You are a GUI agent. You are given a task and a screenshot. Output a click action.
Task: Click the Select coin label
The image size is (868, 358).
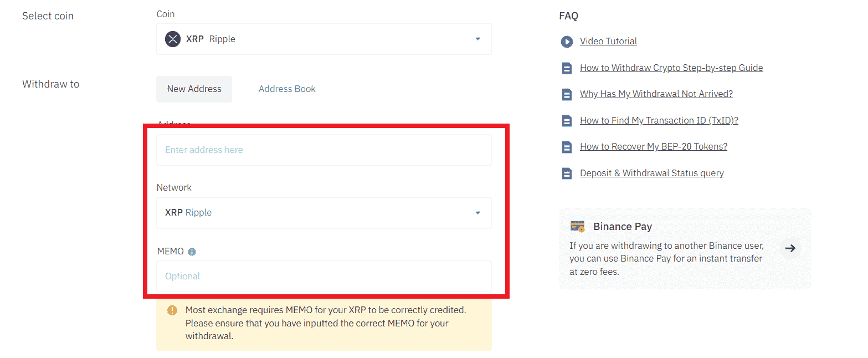pos(48,16)
